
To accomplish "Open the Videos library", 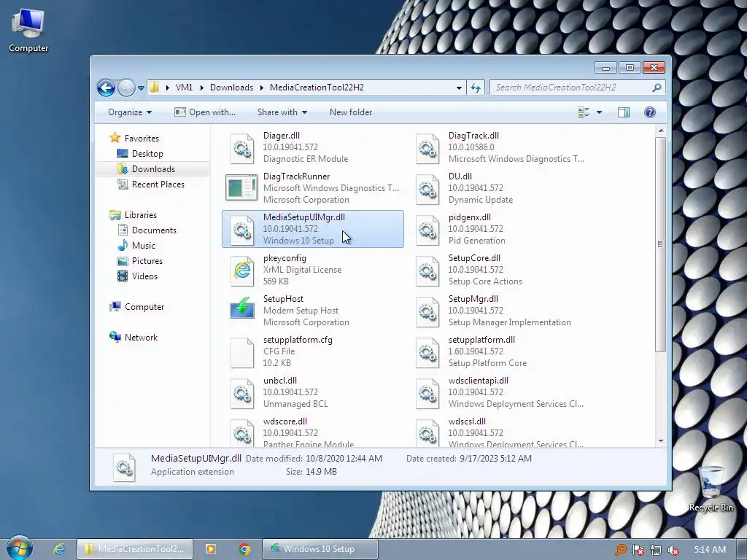I will [x=144, y=276].
